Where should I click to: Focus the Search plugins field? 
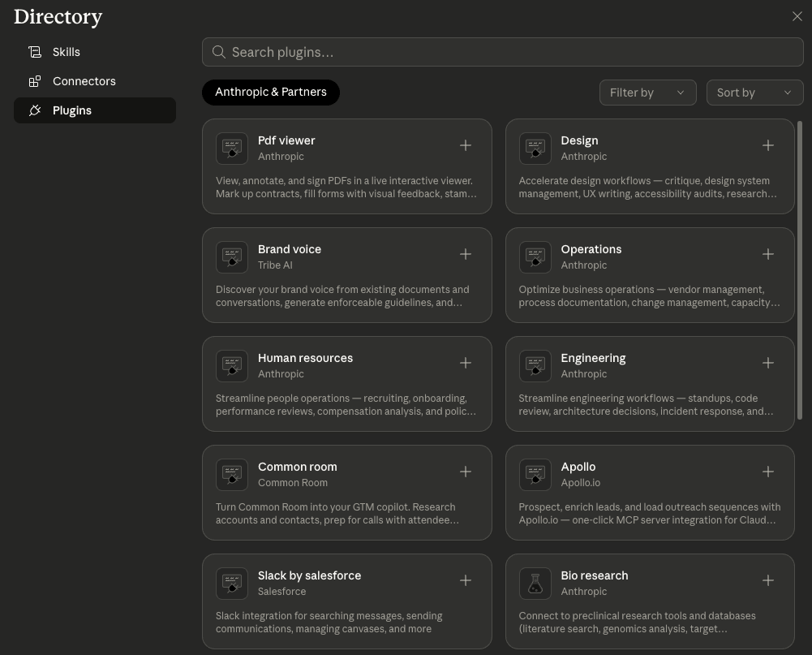tap(502, 52)
